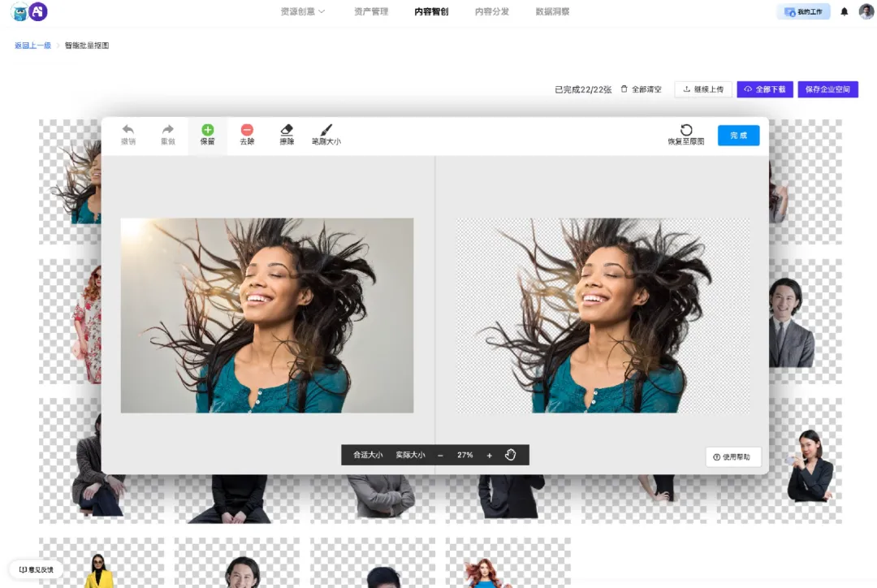Click the Undo (撤销) arrow tool
Viewport: 877px width, 588px height.
tap(128, 135)
